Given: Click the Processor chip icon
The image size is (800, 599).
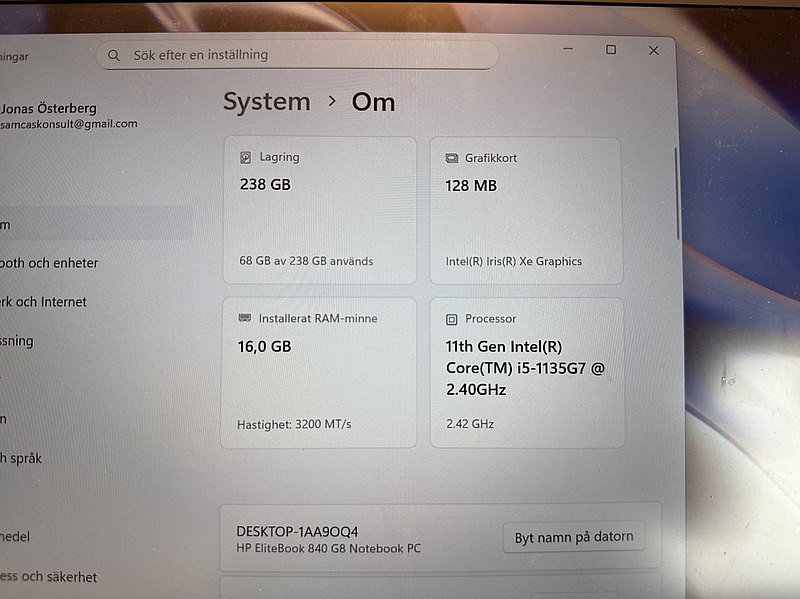Looking at the screenshot, I should (452, 319).
